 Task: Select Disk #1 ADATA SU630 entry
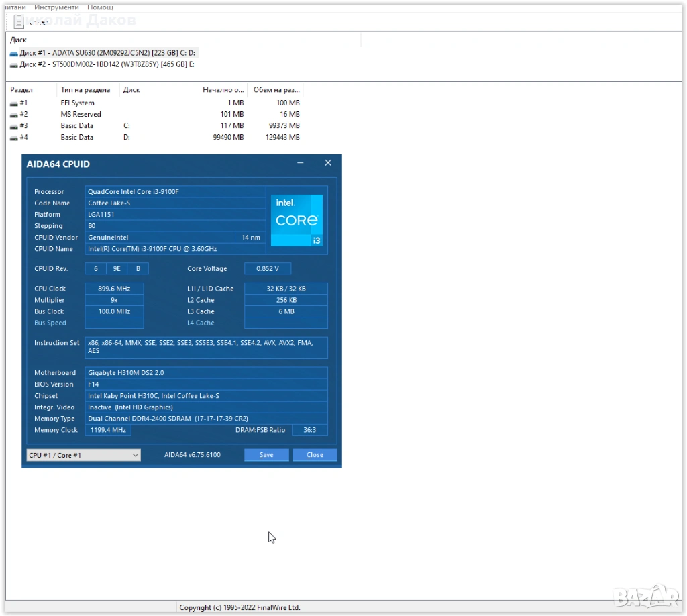click(x=104, y=53)
